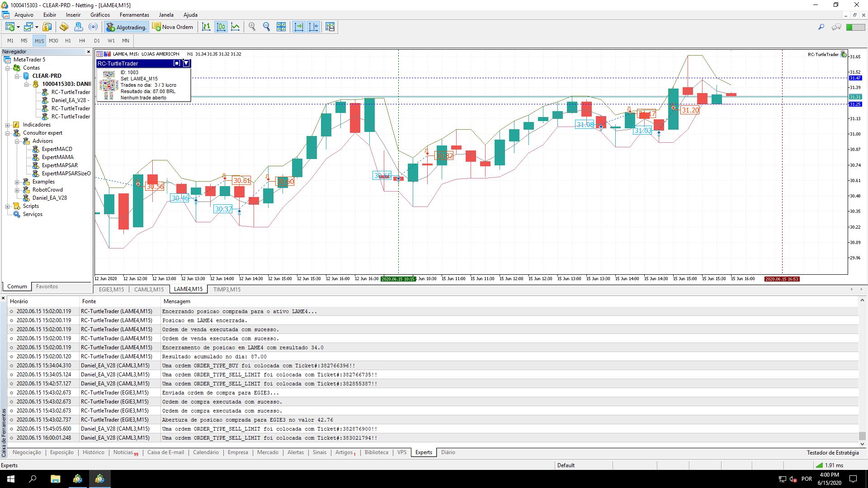Zoom out on the chart
The height and width of the screenshot is (488, 868).
267,27
